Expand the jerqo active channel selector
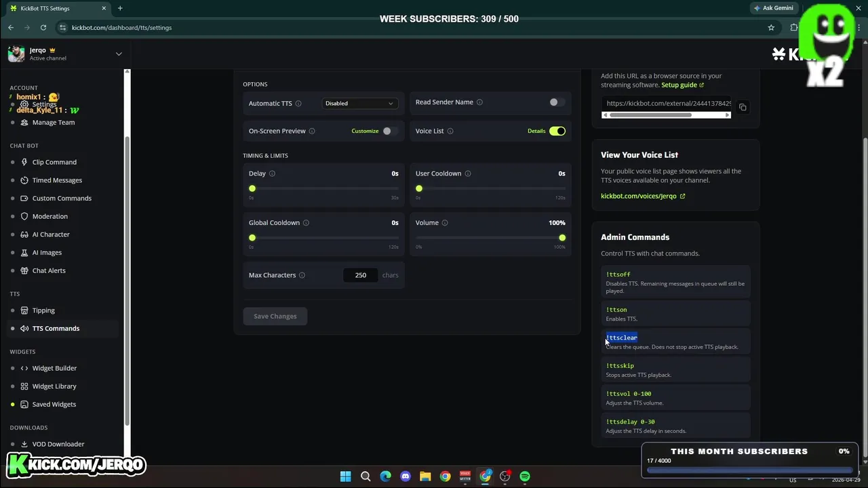868x488 pixels. [x=119, y=54]
